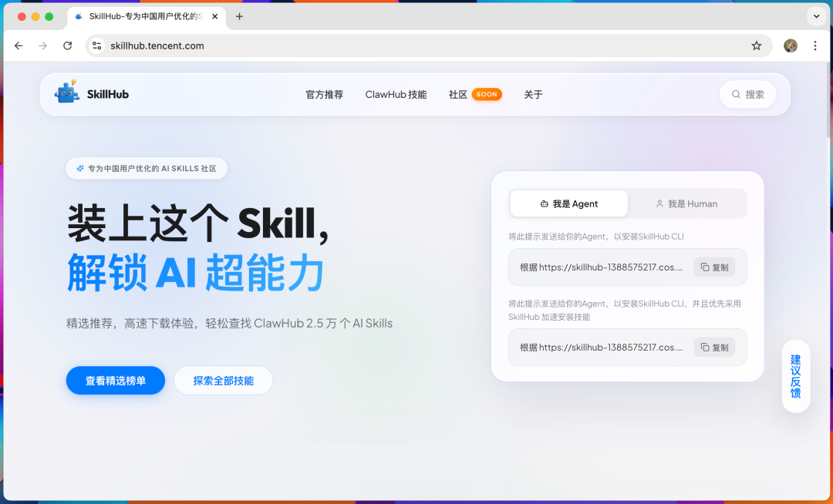
Task: Open site information icon in address bar
Action: pyautogui.click(x=96, y=45)
